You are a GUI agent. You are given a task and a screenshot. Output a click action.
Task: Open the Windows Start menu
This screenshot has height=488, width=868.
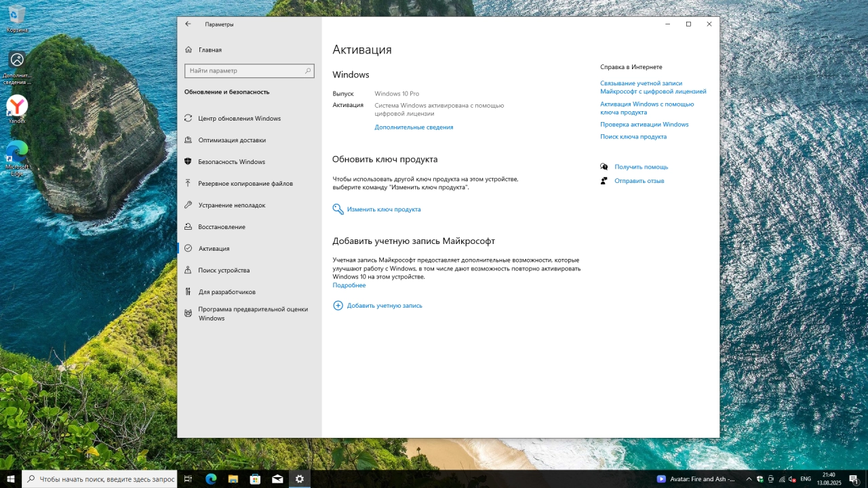tap(11, 479)
